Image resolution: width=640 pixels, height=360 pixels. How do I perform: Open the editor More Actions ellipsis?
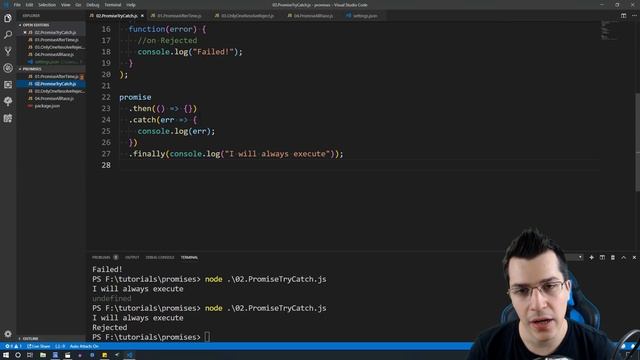coord(634,16)
